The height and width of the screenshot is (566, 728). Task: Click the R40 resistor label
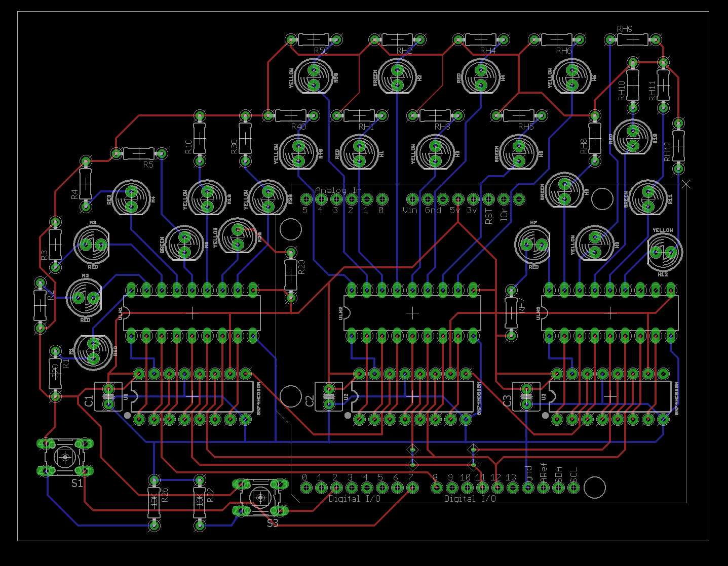click(298, 127)
